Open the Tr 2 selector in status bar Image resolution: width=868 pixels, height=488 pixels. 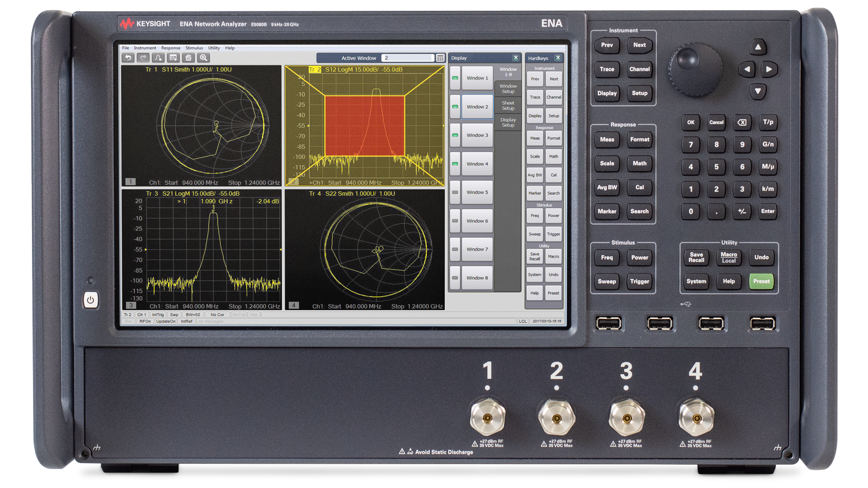point(128,314)
